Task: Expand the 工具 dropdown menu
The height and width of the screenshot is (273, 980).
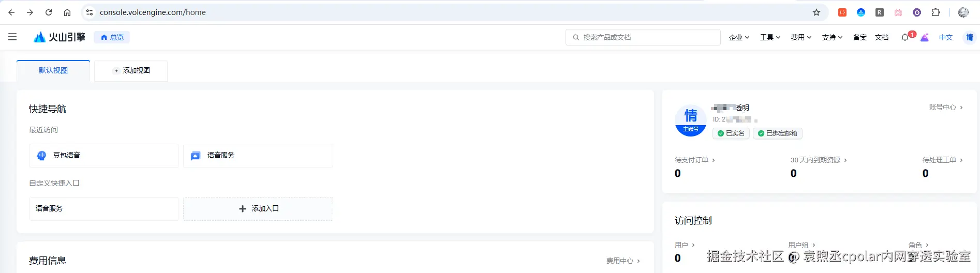Action: point(770,37)
